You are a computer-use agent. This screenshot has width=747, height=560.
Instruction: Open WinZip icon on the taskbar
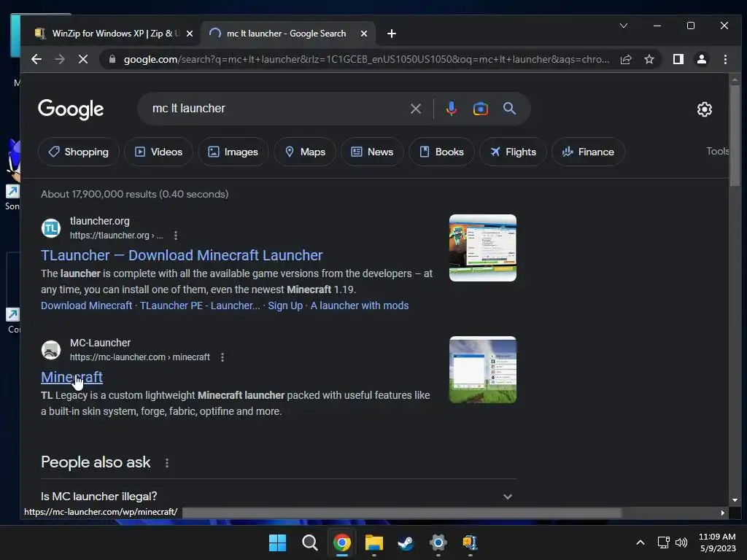pos(471,542)
